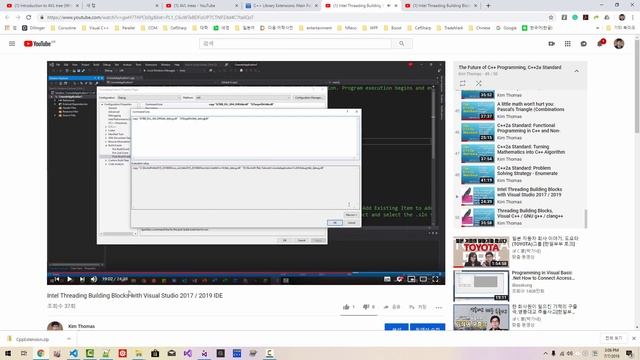
Task: Toggle theater mode in the player
Action: 424,279
